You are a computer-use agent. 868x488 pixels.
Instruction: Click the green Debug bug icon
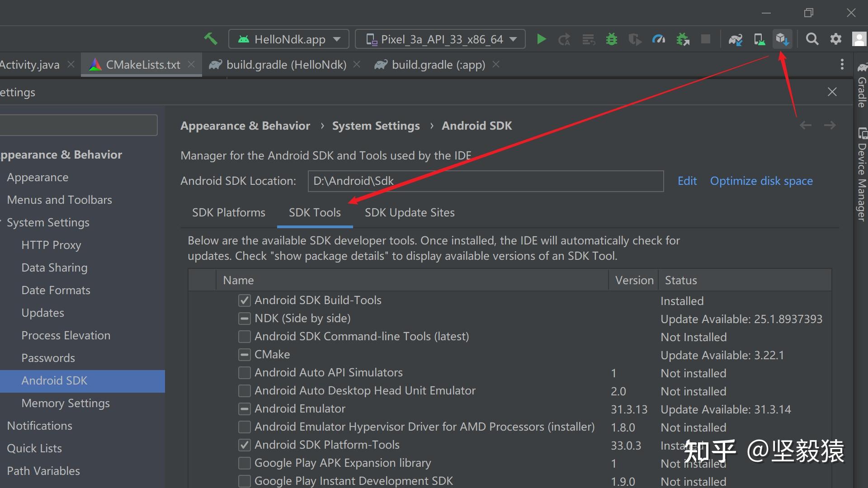coord(611,39)
